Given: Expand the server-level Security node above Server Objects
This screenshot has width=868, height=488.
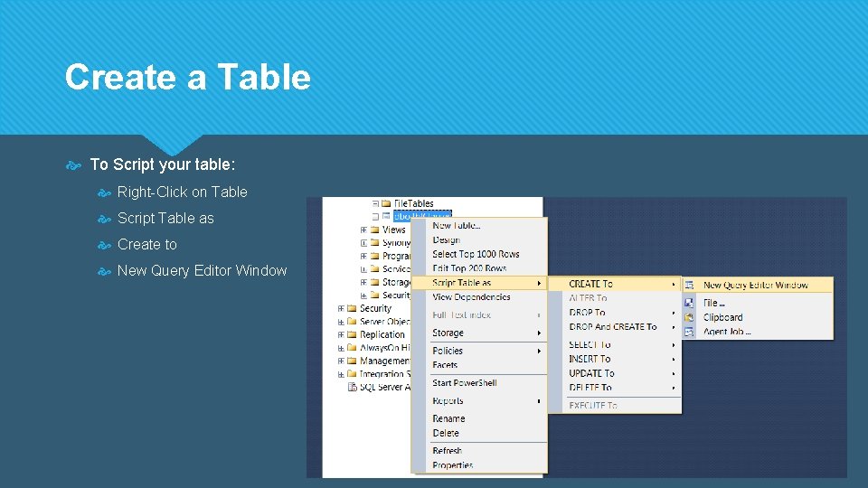Looking at the screenshot, I should [x=341, y=309].
